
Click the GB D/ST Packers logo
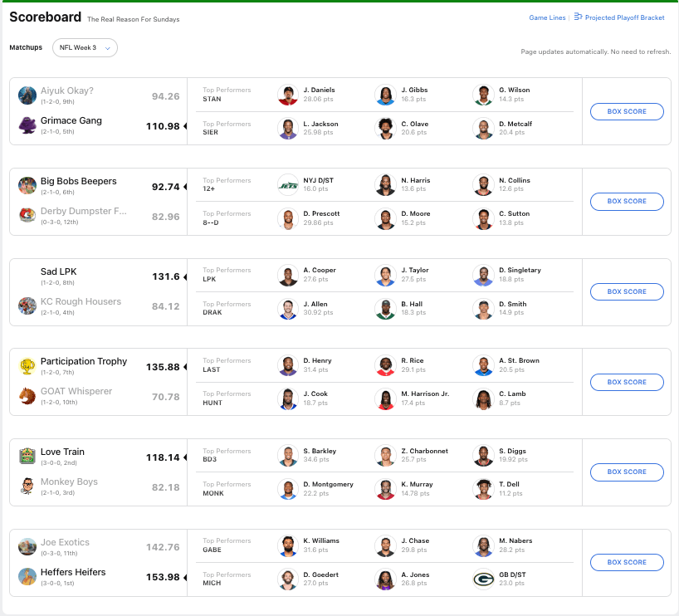pyautogui.click(x=483, y=579)
